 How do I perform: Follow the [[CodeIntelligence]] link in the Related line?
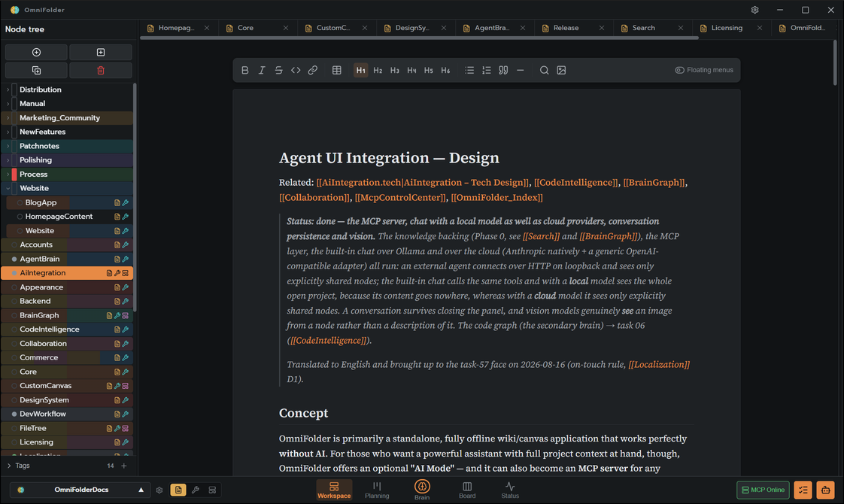[576, 183]
